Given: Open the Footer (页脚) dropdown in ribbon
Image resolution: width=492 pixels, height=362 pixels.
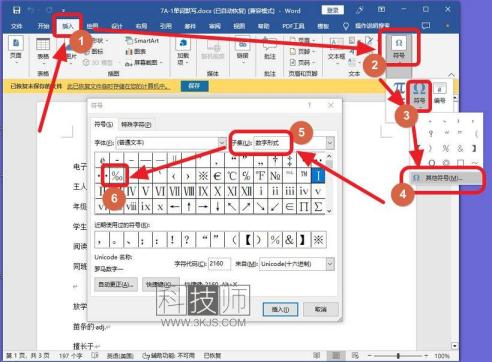Looking at the screenshot, I should 303,51.
